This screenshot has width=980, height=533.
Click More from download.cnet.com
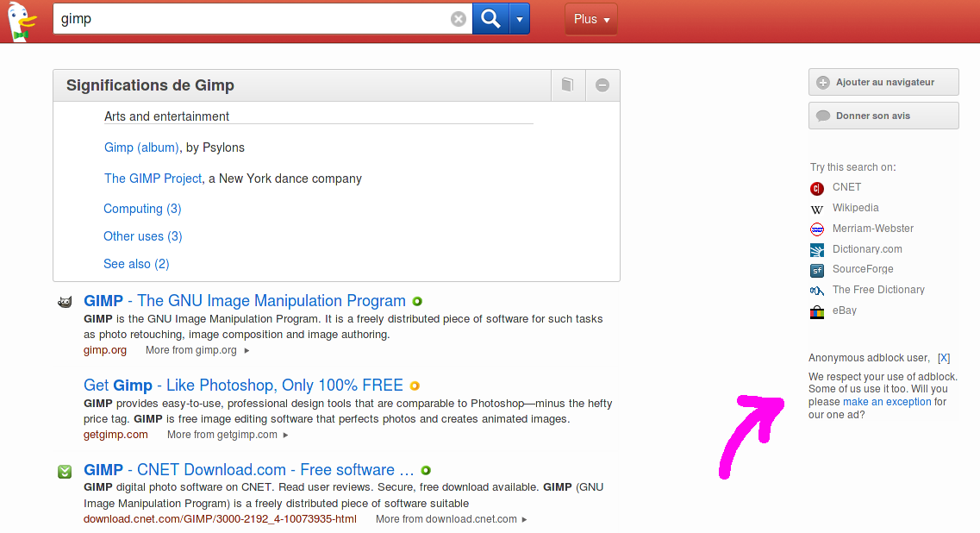[x=452, y=519]
